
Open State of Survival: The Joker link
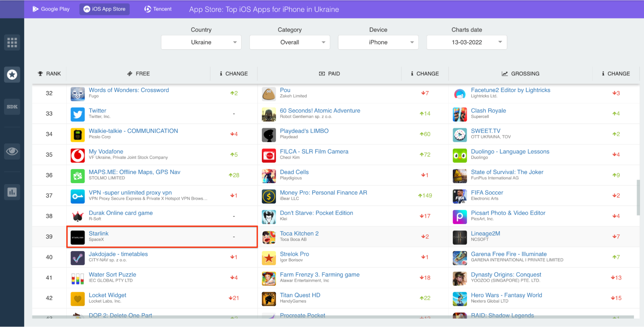[507, 172]
